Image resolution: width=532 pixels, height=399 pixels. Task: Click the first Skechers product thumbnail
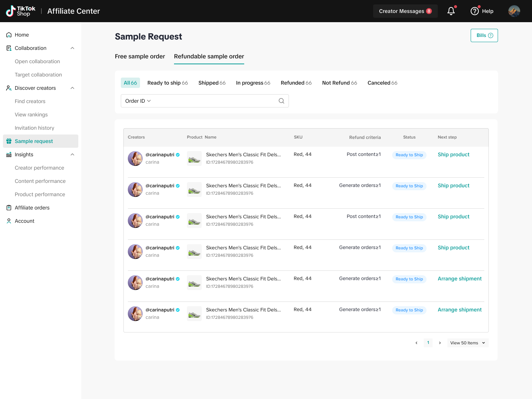(194, 158)
